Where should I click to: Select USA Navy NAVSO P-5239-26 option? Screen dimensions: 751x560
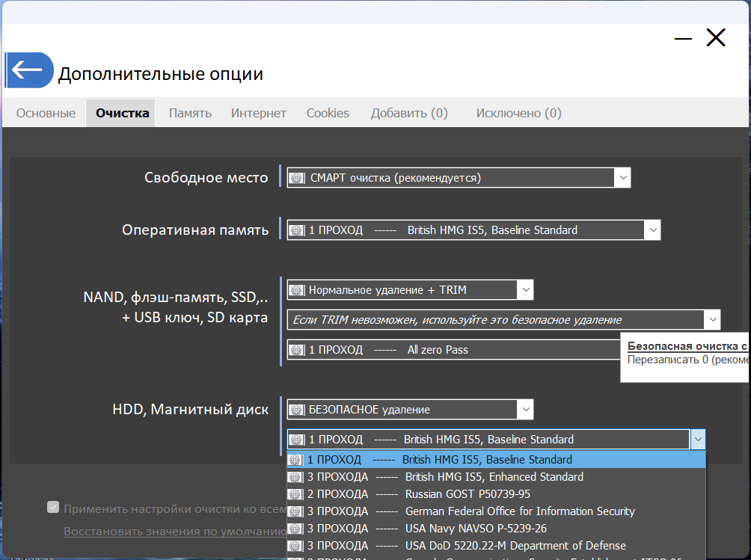[476, 529]
